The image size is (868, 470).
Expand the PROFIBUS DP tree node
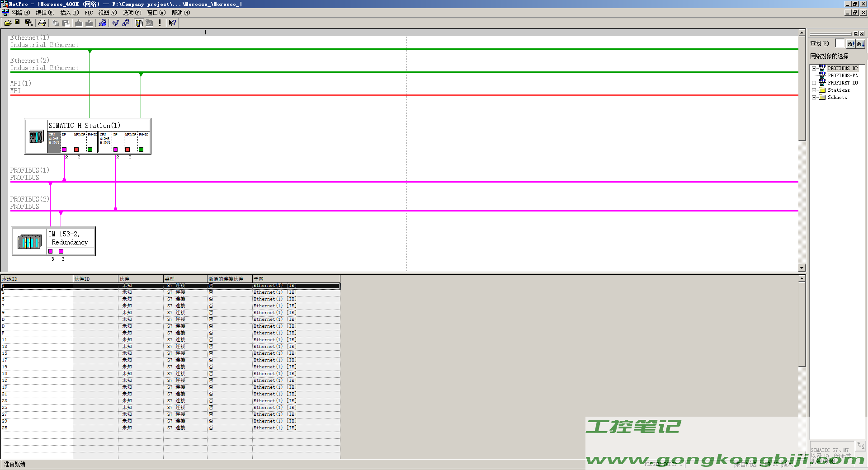(x=814, y=69)
